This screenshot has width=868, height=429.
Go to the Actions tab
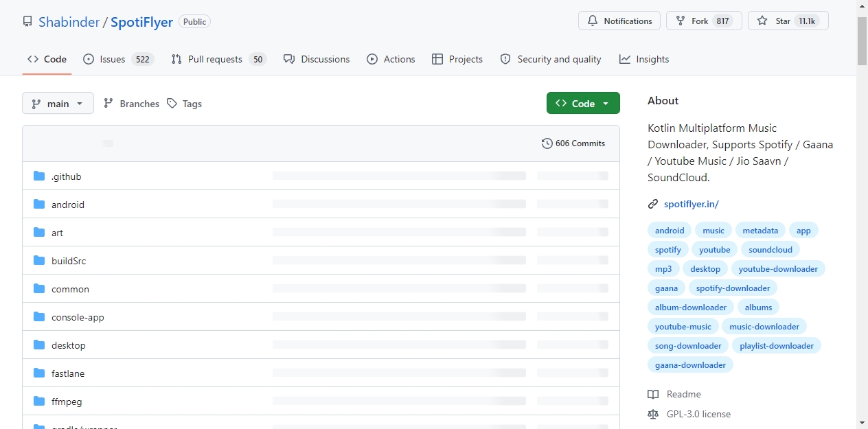391,59
